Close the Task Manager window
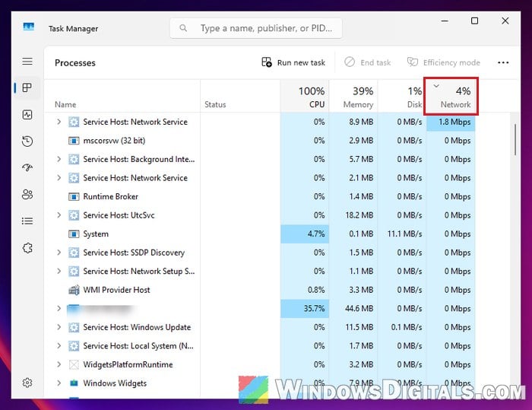532x410 pixels. (x=505, y=21)
